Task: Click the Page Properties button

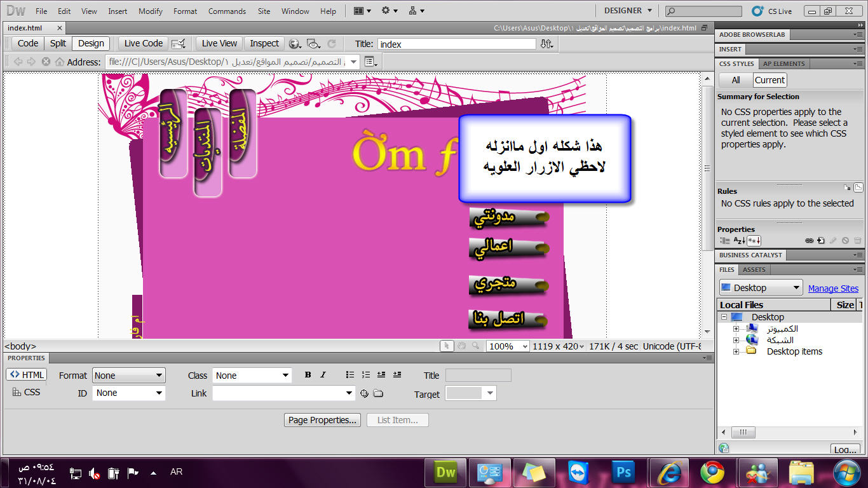Action: pyautogui.click(x=323, y=420)
